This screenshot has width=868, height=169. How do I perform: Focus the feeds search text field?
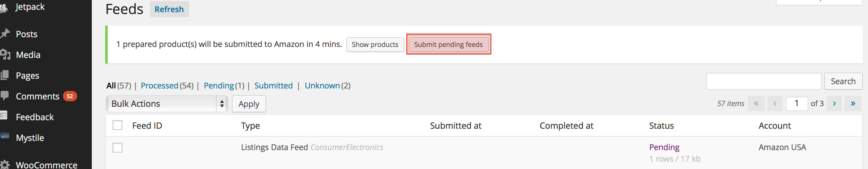coord(764,81)
